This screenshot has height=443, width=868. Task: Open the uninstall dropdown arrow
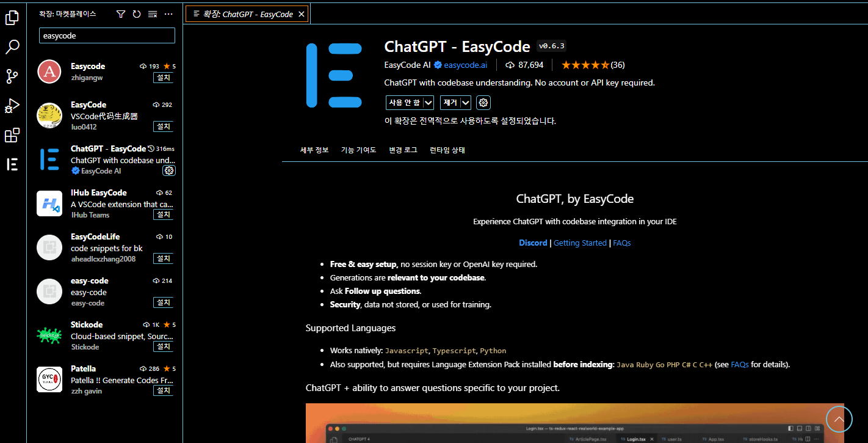click(x=466, y=103)
